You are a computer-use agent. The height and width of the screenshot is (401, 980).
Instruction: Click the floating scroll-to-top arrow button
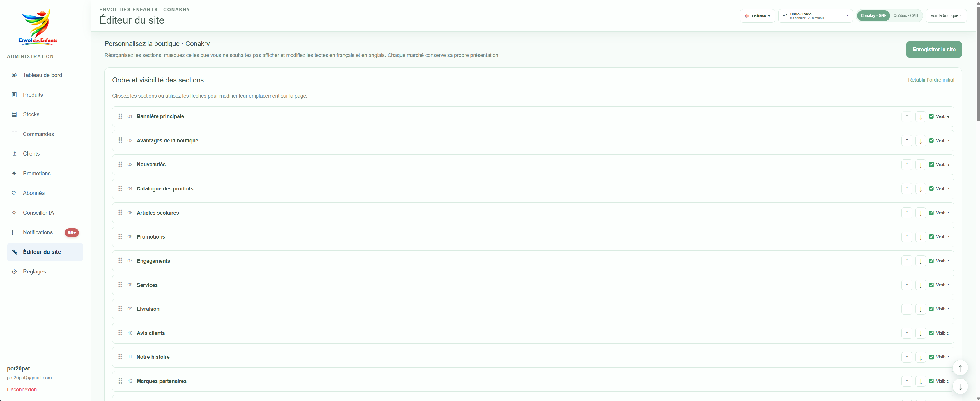click(960, 368)
